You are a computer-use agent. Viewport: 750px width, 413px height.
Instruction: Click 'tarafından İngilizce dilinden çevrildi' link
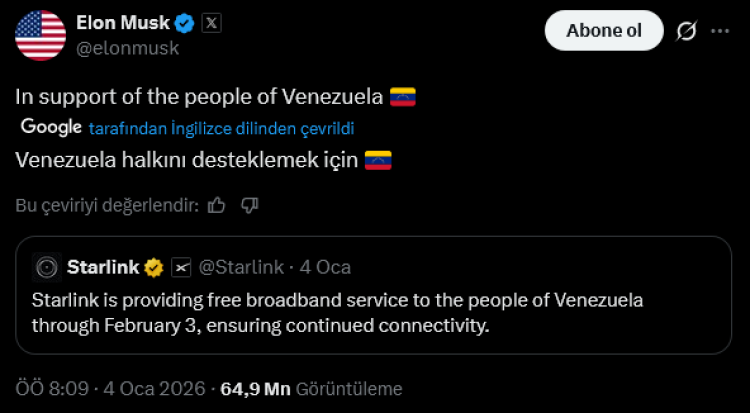(x=221, y=128)
